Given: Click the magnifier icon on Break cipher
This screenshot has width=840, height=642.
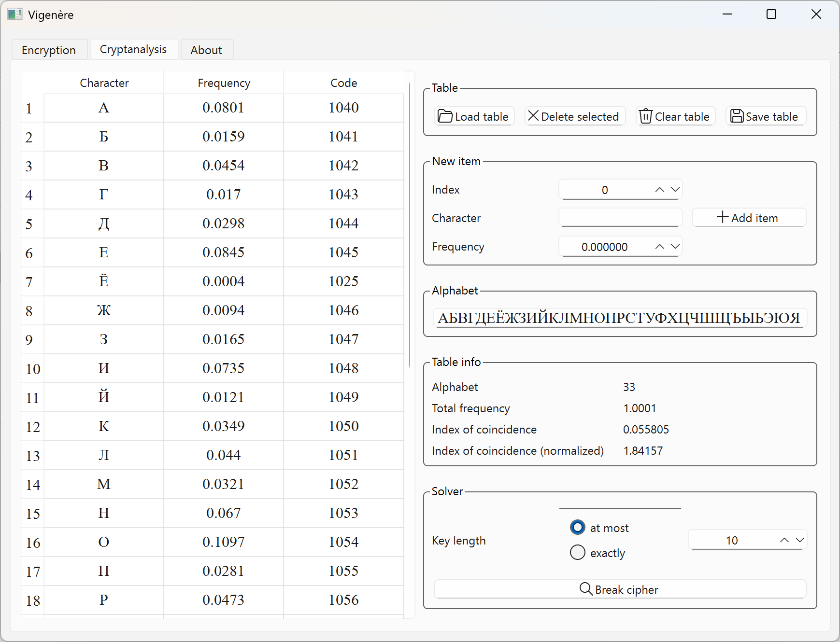Looking at the screenshot, I should [586, 589].
